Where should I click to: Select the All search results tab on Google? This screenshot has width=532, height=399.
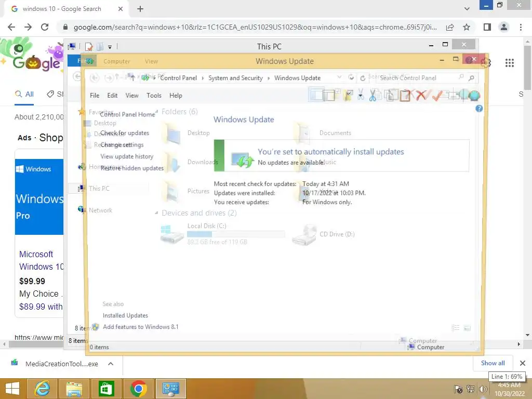(24, 95)
